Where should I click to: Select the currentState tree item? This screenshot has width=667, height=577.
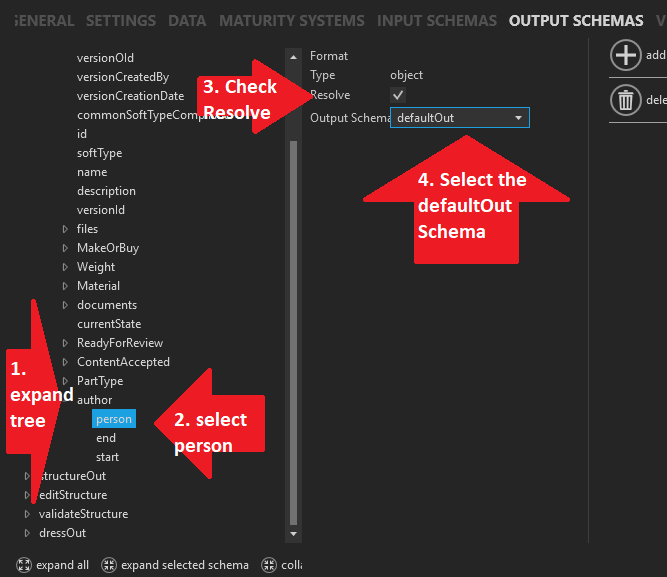(109, 324)
